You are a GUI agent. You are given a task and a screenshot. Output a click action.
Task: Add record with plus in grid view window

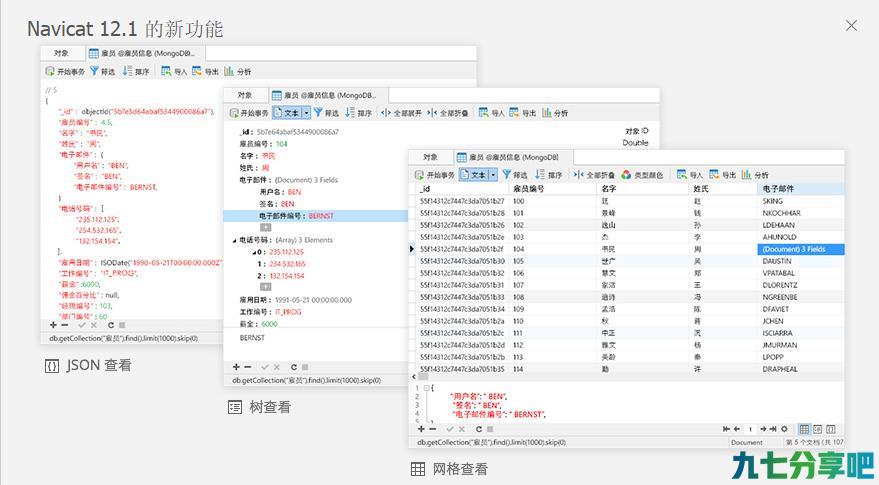point(421,429)
